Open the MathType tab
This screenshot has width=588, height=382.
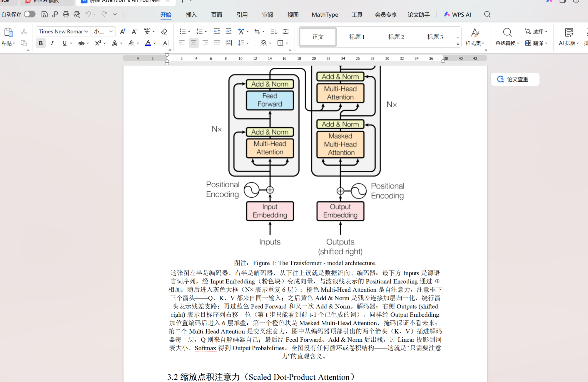pos(325,15)
